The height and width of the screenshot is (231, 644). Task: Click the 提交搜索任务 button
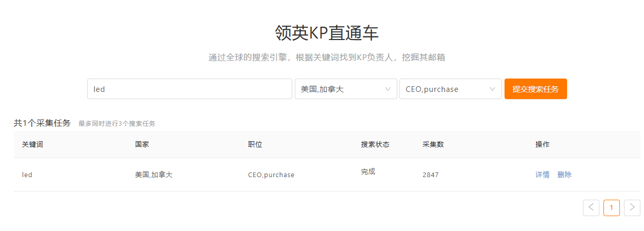point(535,89)
